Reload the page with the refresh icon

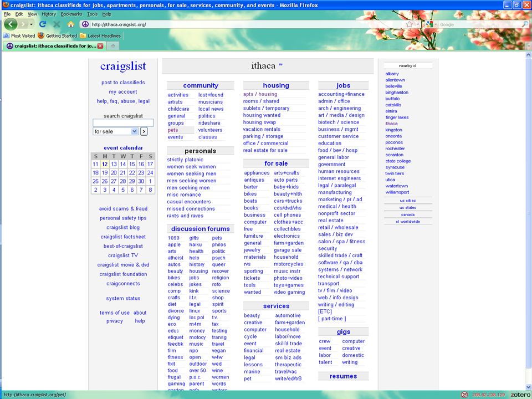coord(43,24)
